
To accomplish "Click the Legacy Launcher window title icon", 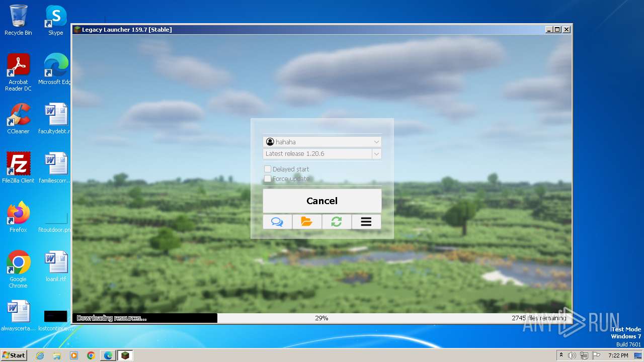I will click(77, 30).
